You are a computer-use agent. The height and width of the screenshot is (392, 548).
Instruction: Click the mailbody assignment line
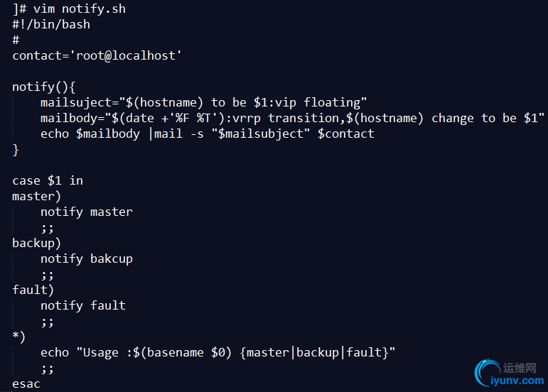(x=292, y=118)
